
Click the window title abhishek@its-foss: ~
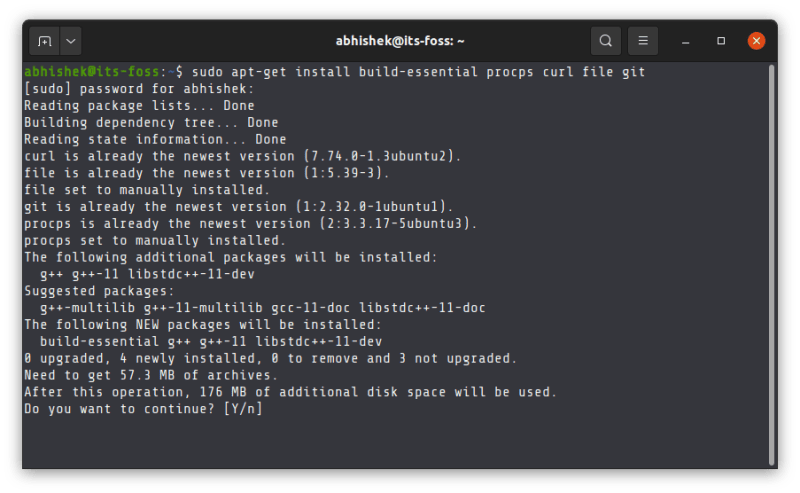(x=400, y=41)
